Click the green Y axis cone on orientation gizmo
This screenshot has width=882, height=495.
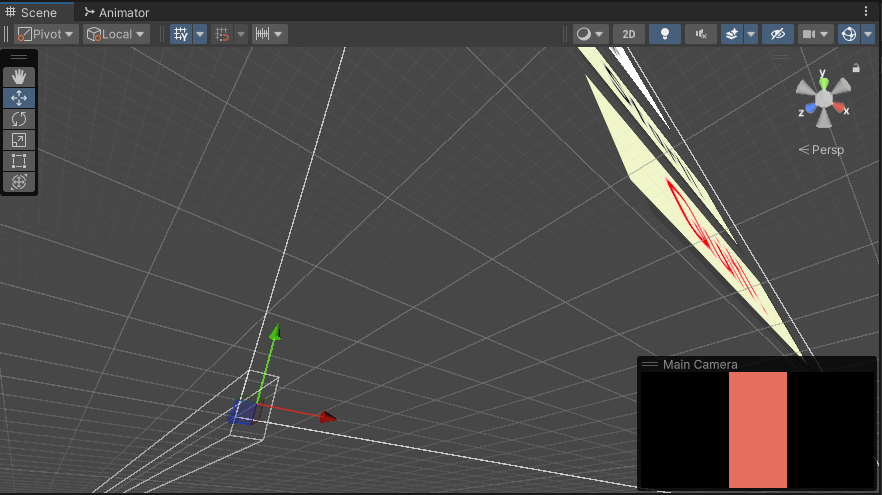(824, 83)
